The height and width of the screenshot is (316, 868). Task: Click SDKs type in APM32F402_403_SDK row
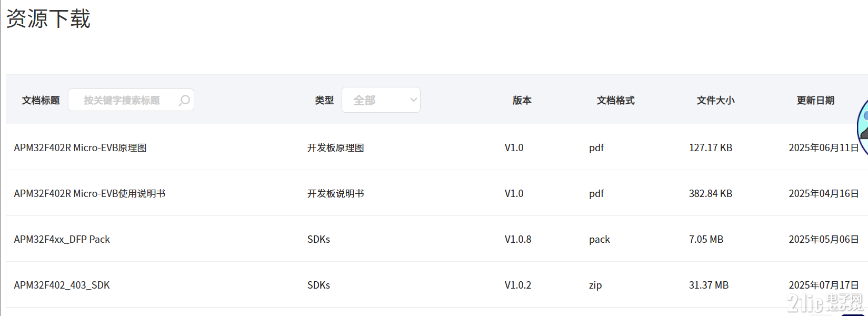tap(319, 285)
